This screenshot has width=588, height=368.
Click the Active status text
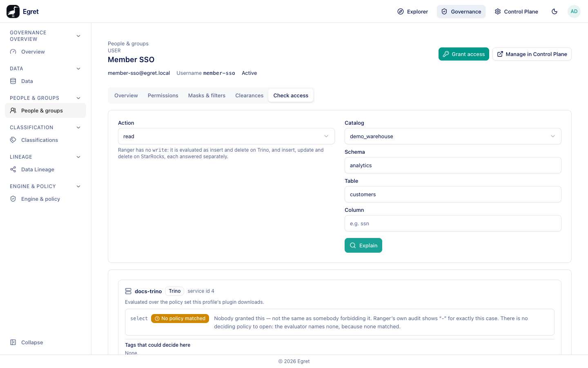point(249,73)
